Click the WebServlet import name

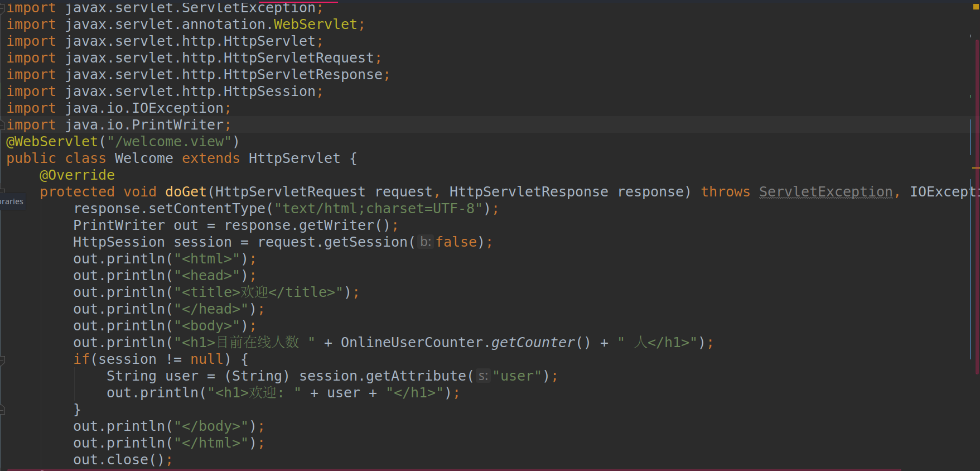(315, 25)
